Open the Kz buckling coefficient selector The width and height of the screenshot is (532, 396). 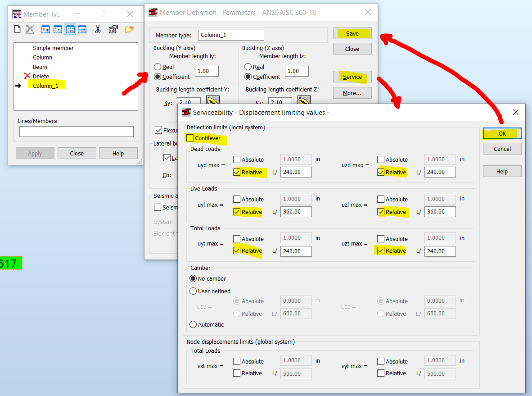pyautogui.click(x=303, y=101)
